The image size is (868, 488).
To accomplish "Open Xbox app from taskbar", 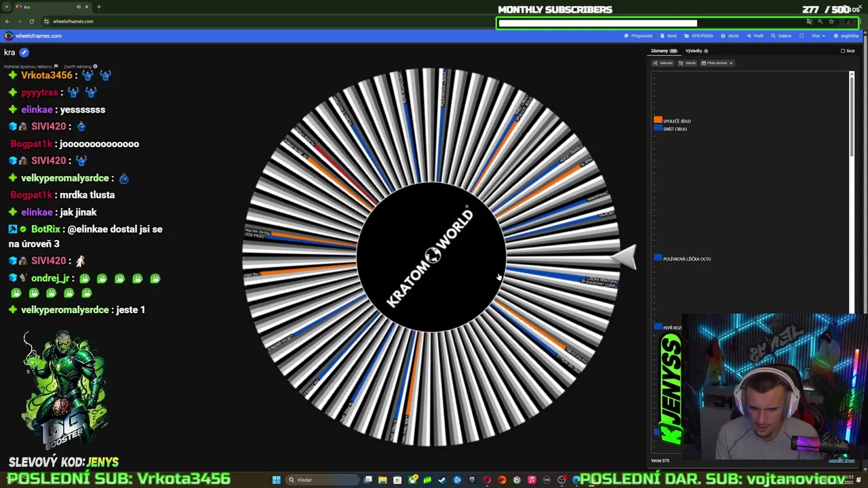I will pos(412,480).
